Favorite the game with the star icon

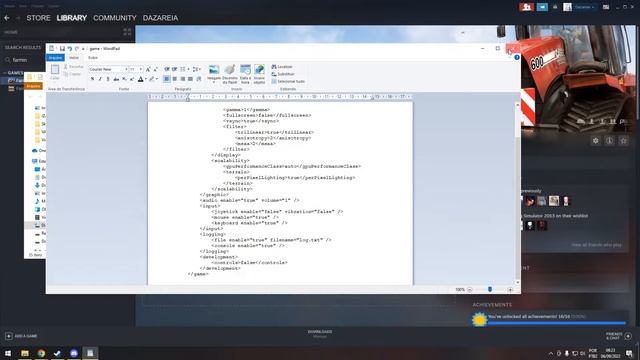click(623, 141)
